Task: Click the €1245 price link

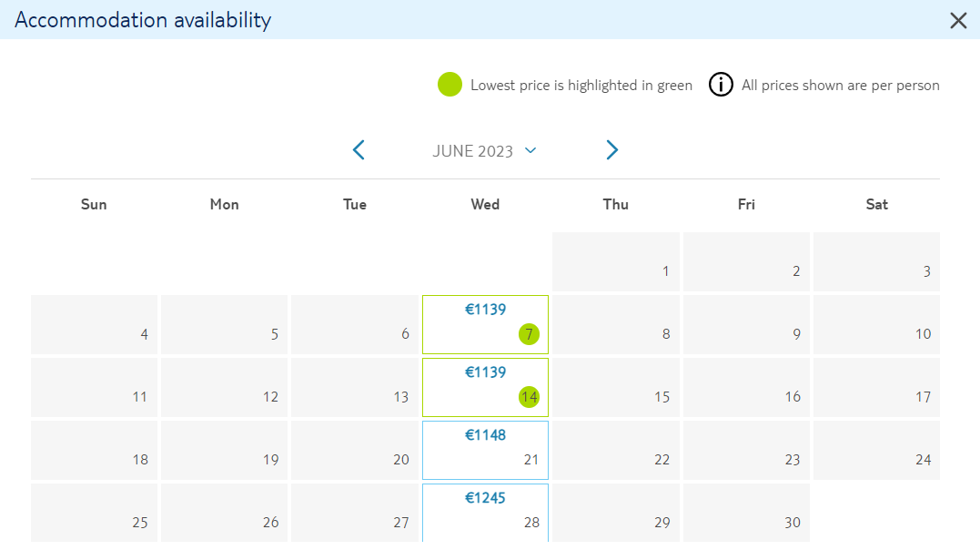Action: [x=485, y=498]
